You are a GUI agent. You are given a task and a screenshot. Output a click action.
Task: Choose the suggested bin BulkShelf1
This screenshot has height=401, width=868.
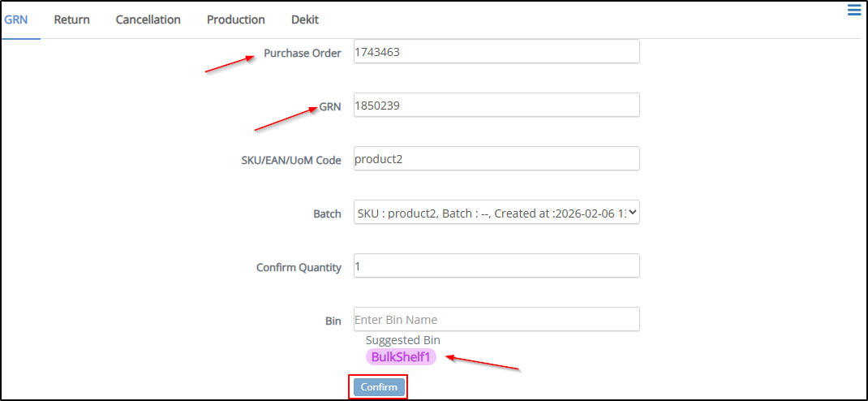click(401, 357)
